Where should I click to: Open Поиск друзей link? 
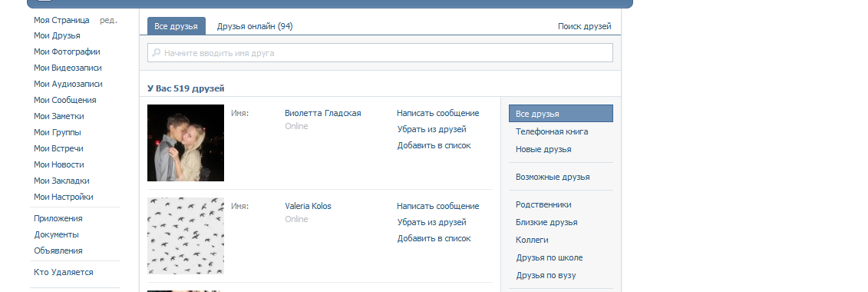pos(585,26)
